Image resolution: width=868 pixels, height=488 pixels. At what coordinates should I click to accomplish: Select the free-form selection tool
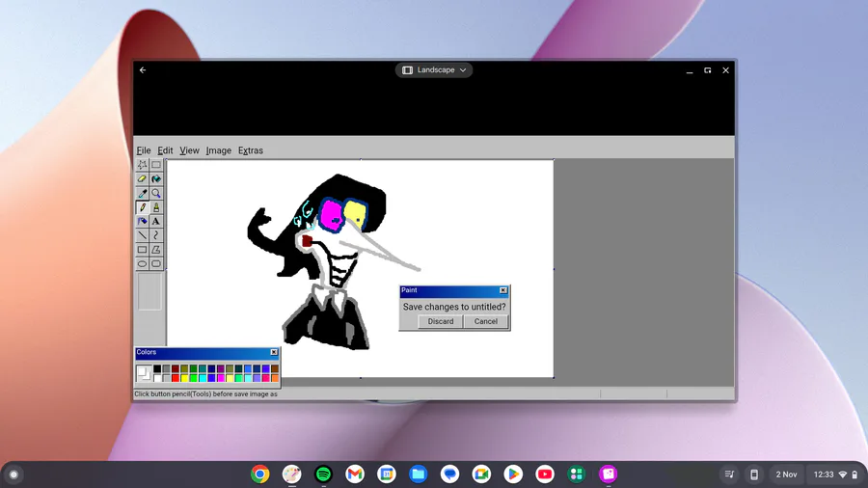[x=143, y=164]
